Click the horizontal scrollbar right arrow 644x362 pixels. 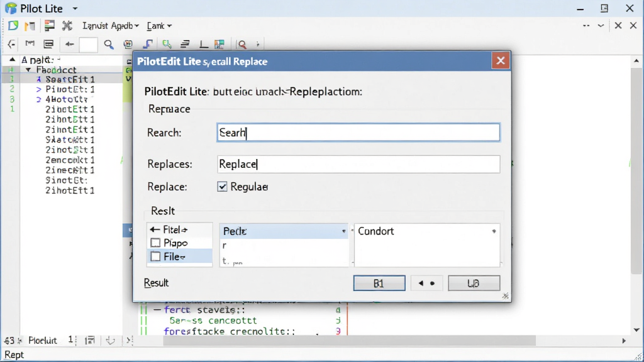point(624,341)
